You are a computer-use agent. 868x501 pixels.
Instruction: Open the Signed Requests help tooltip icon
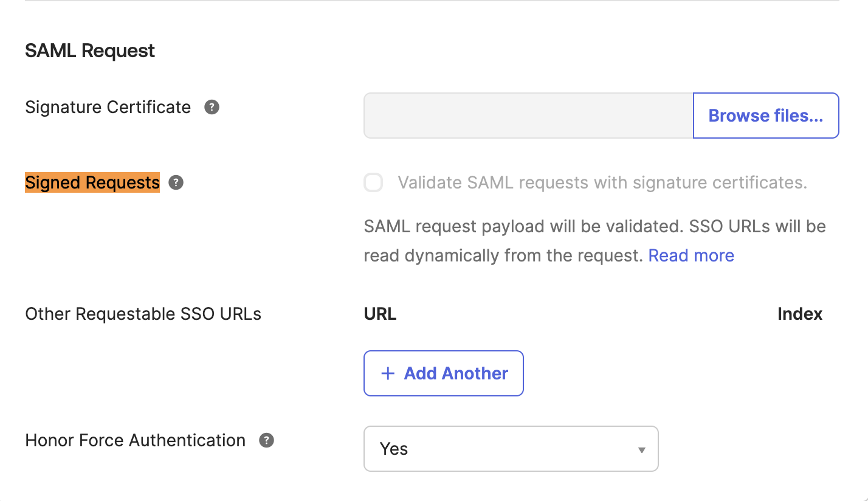click(x=176, y=182)
